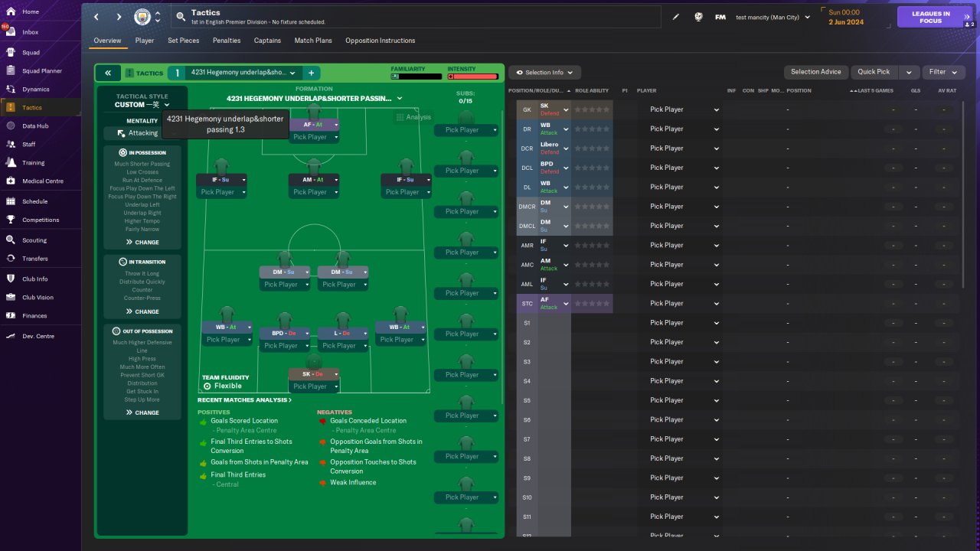
Task: Click the Quick Pick button
Action: [874, 72]
